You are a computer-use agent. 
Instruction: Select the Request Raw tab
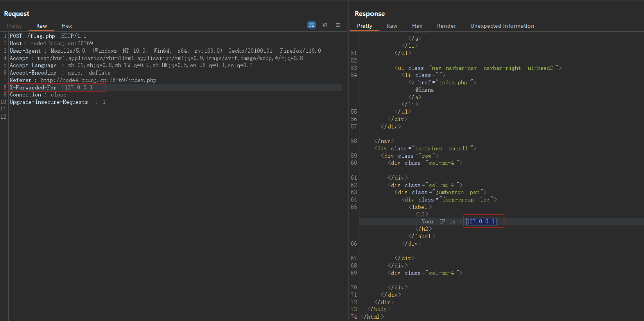coord(41,26)
